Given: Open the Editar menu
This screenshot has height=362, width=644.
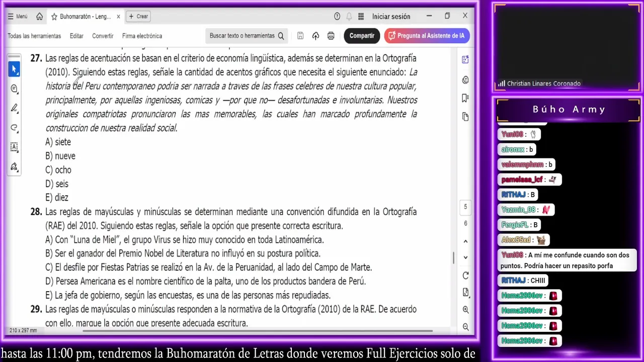Looking at the screenshot, I should tap(76, 36).
